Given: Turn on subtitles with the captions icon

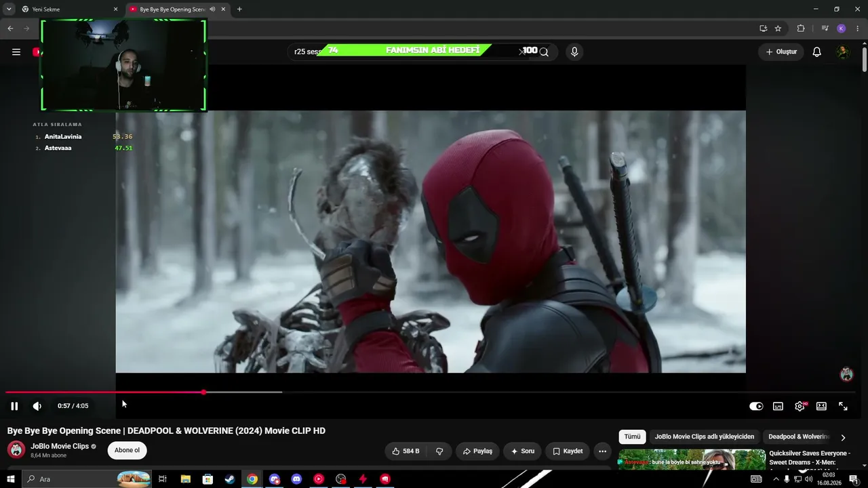Looking at the screenshot, I should [x=778, y=406].
